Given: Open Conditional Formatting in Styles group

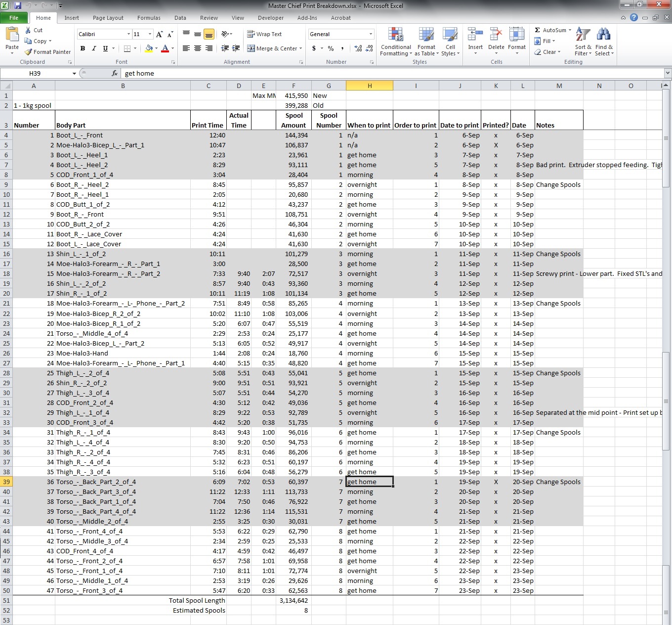Looking at the screenshot, I should (395, 42).
